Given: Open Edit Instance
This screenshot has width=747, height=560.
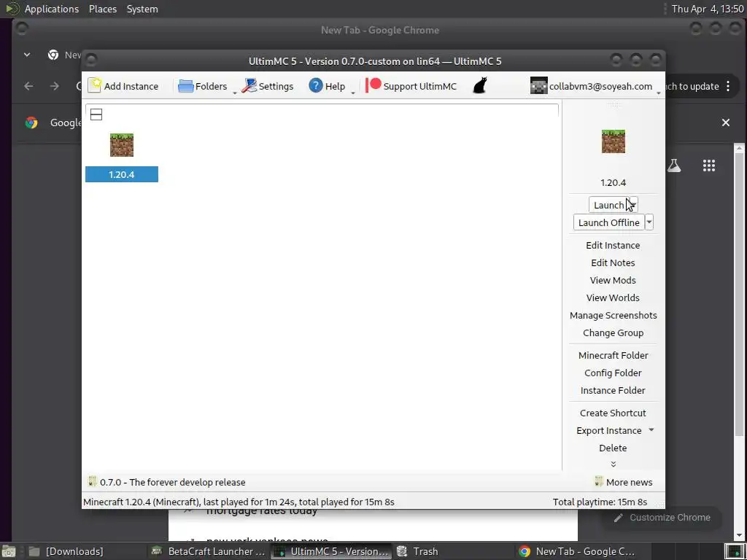Looking at the screenshot, I should click(x=613, y=245).
